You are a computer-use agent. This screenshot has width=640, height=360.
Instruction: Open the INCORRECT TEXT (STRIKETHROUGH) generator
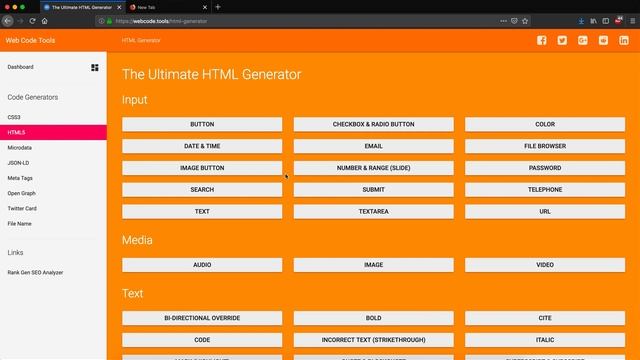pos(373,340)
